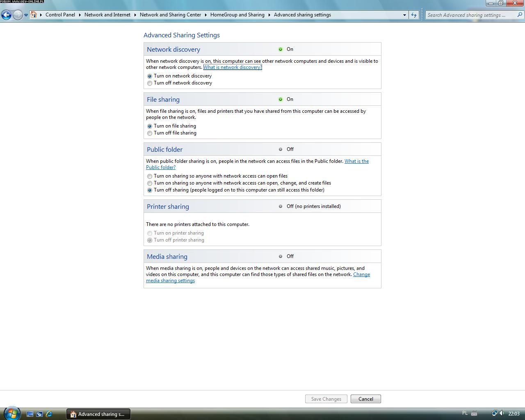Open the recent pages dropdown arrow

[26, 15]
